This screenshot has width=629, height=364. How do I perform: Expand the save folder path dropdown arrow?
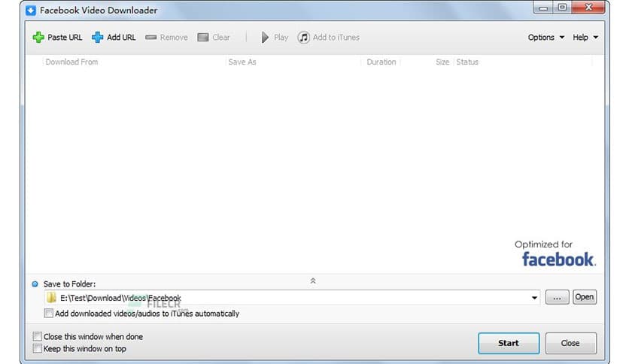[534, 298]
